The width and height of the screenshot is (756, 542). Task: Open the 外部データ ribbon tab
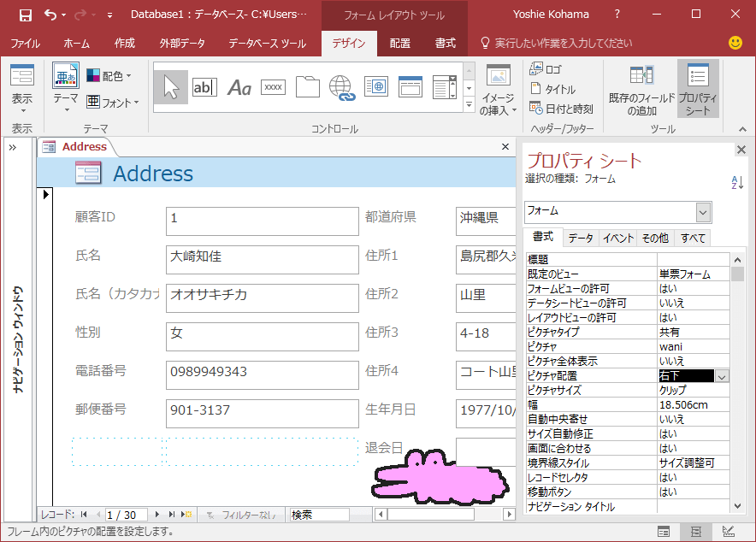point(182,44)
